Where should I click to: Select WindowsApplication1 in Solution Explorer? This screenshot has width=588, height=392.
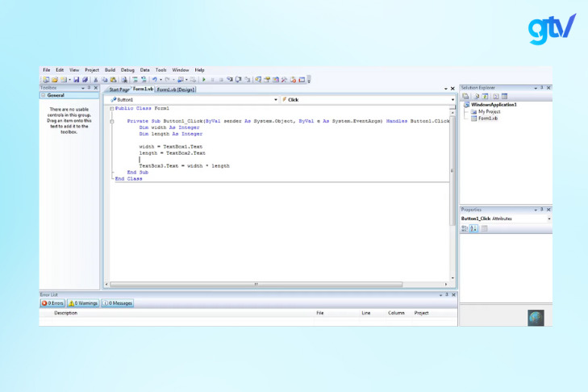coord(494,105)
